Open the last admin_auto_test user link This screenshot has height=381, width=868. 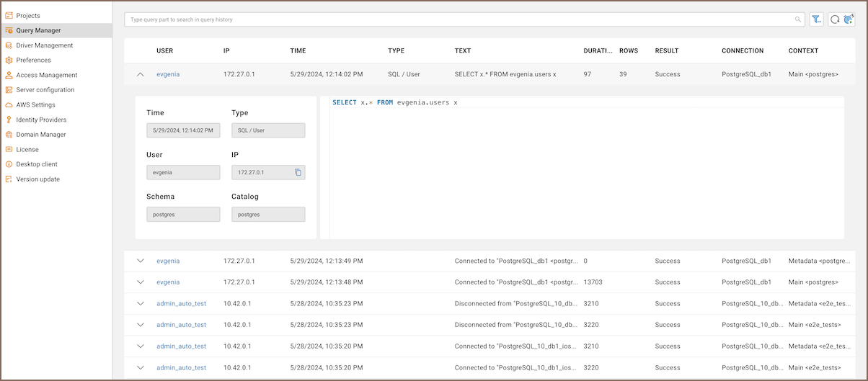pos(181,367)
